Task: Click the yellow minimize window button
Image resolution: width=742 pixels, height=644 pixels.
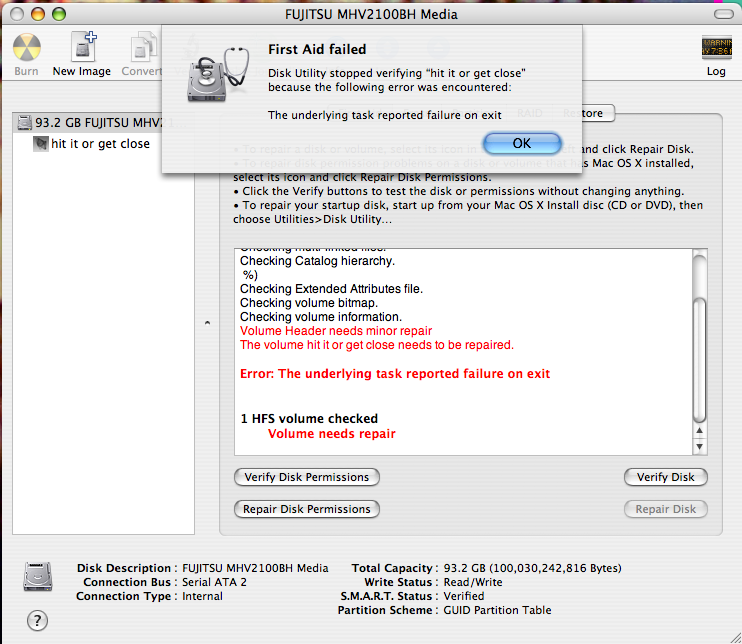Action: pyautogui.click(x=38, y=14)
